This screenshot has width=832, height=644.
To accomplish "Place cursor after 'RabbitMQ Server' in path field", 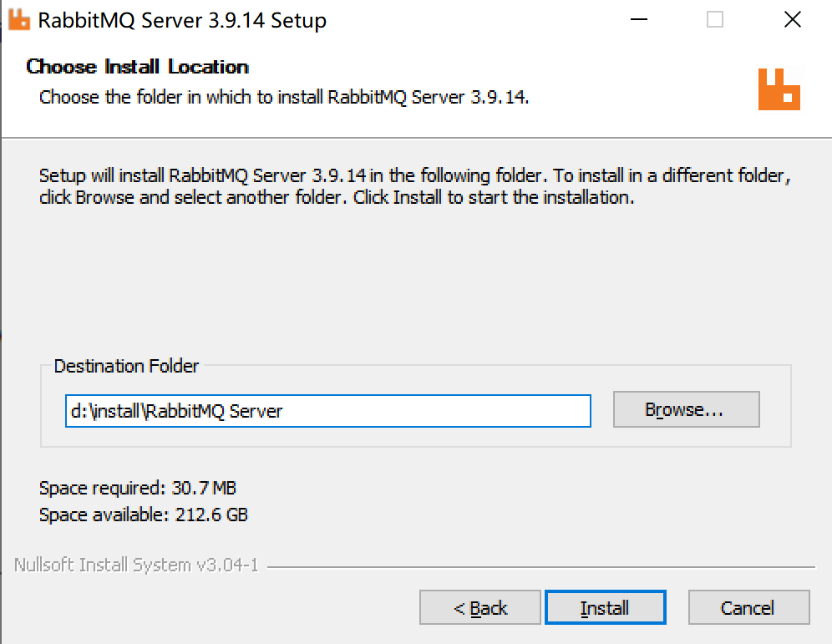I will pos(285,411).
